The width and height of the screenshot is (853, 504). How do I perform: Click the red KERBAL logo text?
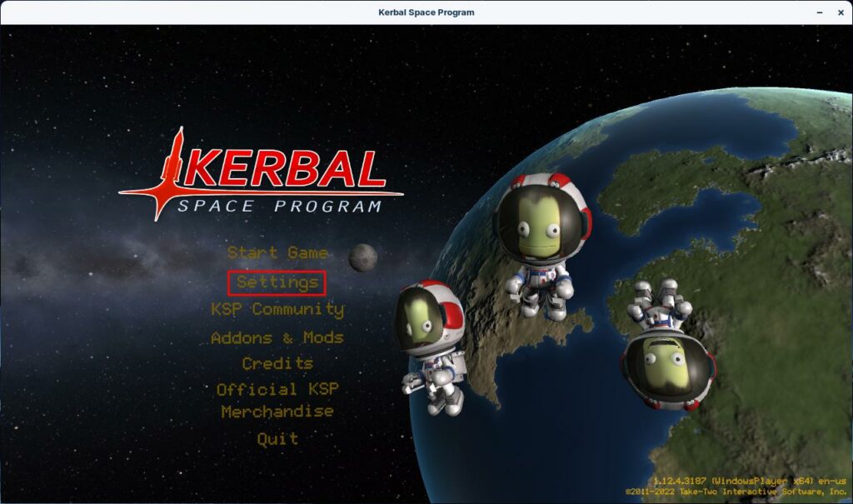[x=283, y=171]
